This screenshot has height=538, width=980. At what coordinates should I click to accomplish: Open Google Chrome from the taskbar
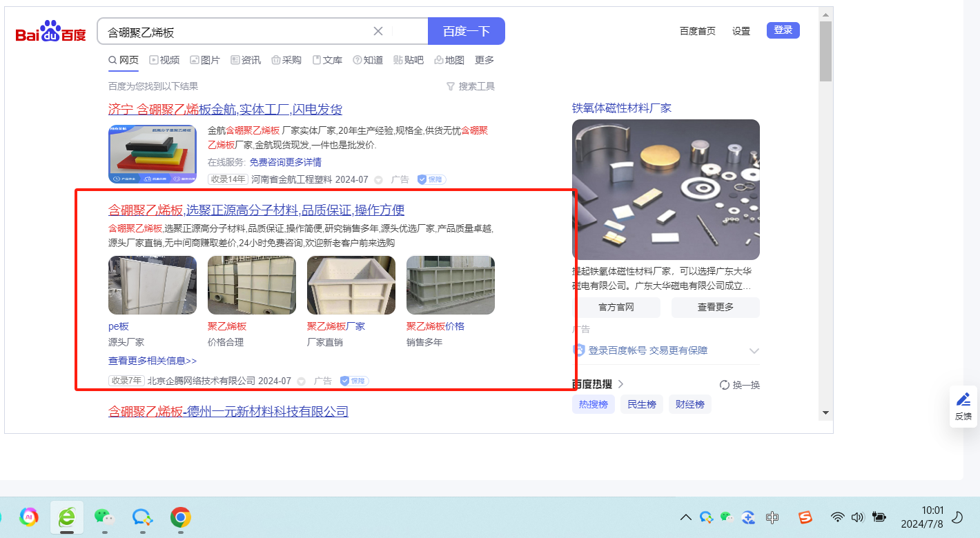tap(181, 517)
